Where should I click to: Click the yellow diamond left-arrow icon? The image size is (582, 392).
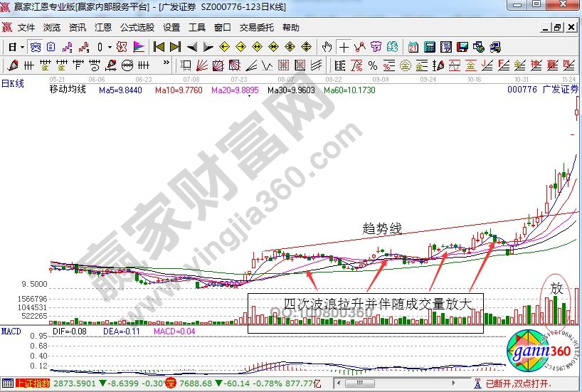[x=224, y=47]
